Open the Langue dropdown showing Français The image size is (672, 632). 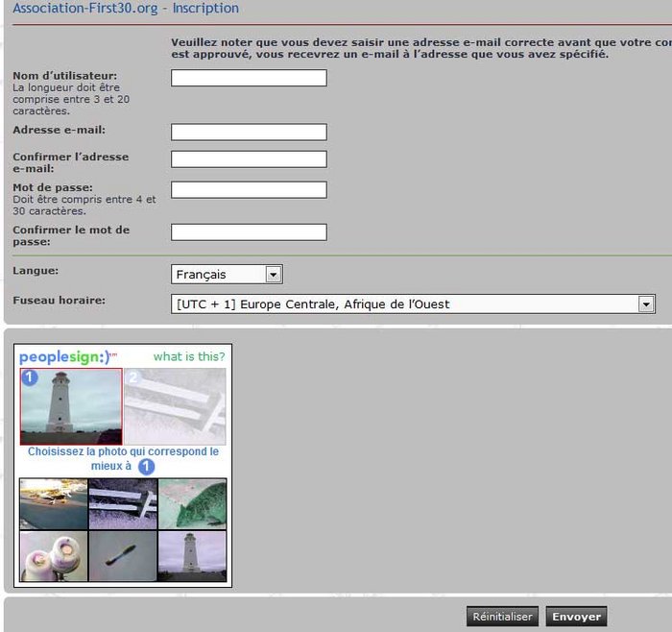[227, 275]
